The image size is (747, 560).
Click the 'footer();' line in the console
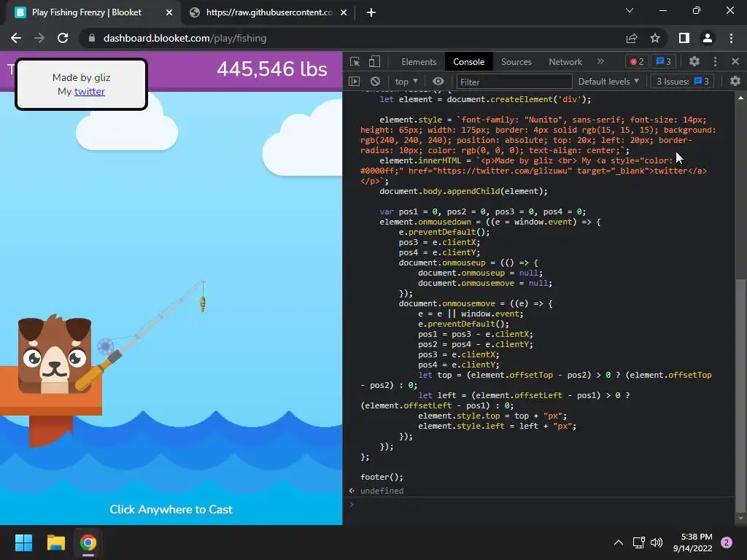[x=382, y=477]
